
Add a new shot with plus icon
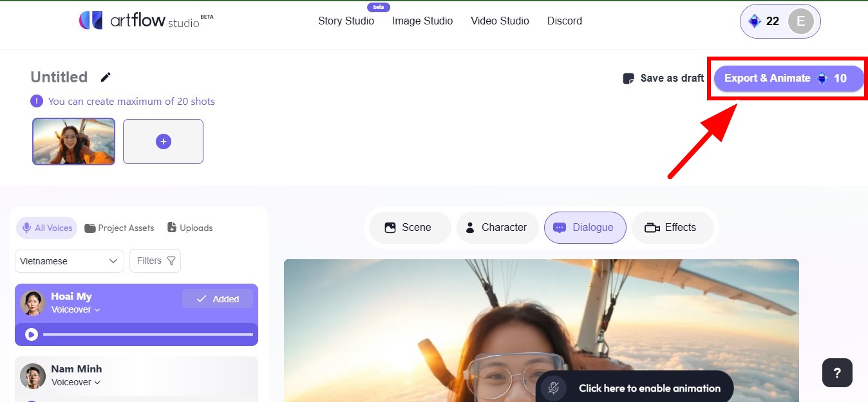[x=163, y=142]
